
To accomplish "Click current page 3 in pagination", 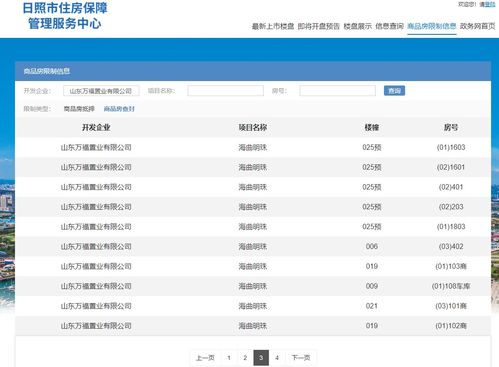I will pos(261,358).
